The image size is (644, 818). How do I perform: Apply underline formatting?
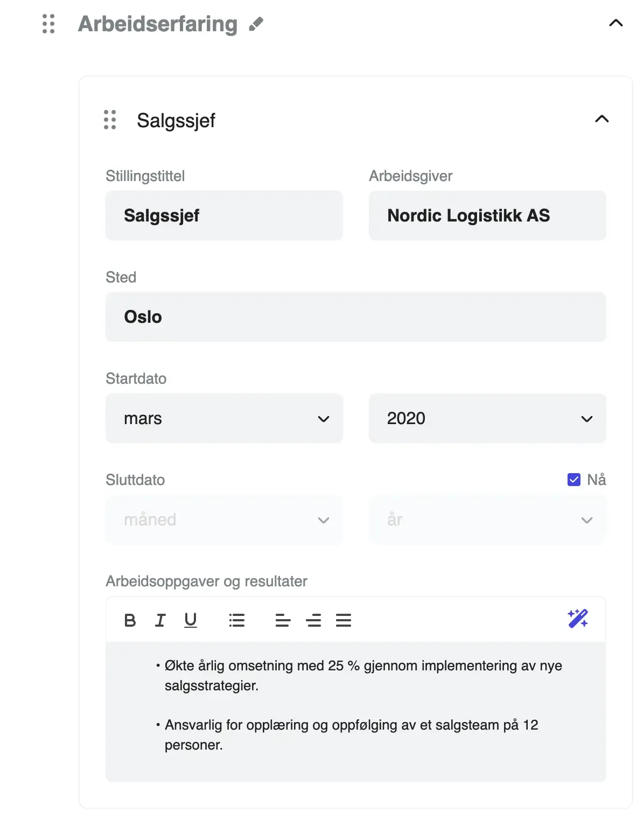click(x=191, y=620)
